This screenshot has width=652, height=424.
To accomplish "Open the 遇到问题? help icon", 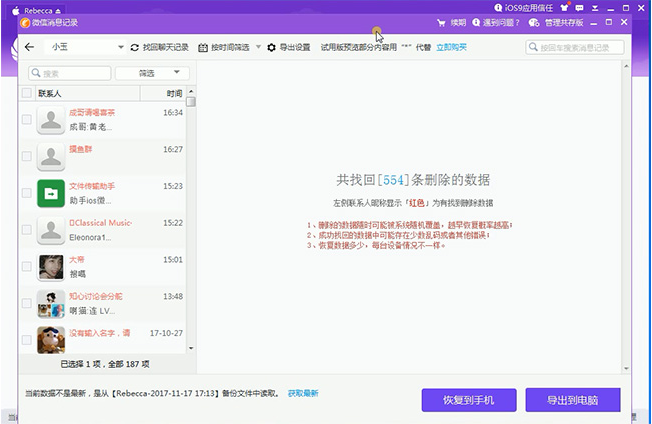I will click(x=476, y=22).
